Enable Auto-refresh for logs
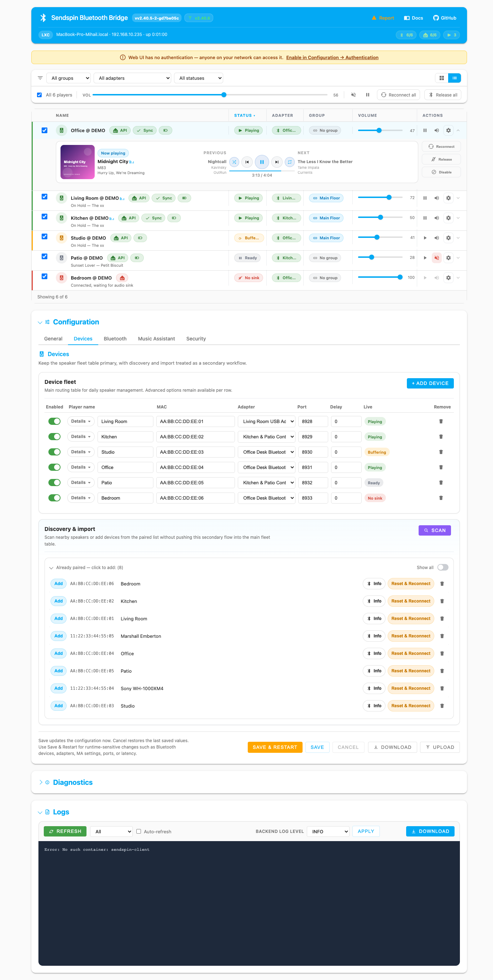493x980 pixels. click(138, 832)
